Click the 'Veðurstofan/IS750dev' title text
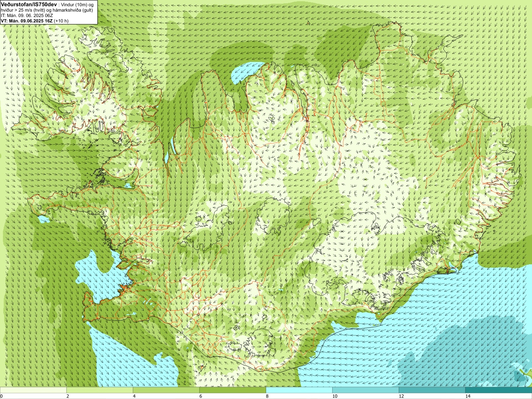The height and width of the screenshot is (399, 532). [29, 4]
